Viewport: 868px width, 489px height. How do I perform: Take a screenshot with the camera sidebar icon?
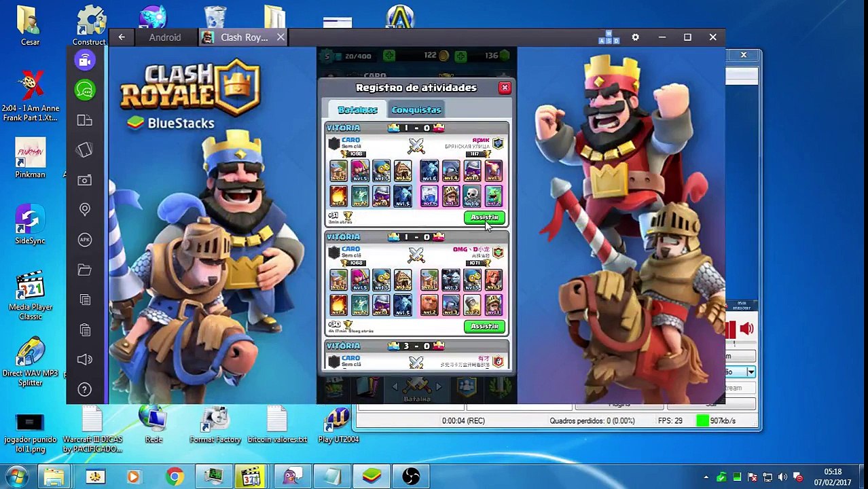tap(85, 180)
